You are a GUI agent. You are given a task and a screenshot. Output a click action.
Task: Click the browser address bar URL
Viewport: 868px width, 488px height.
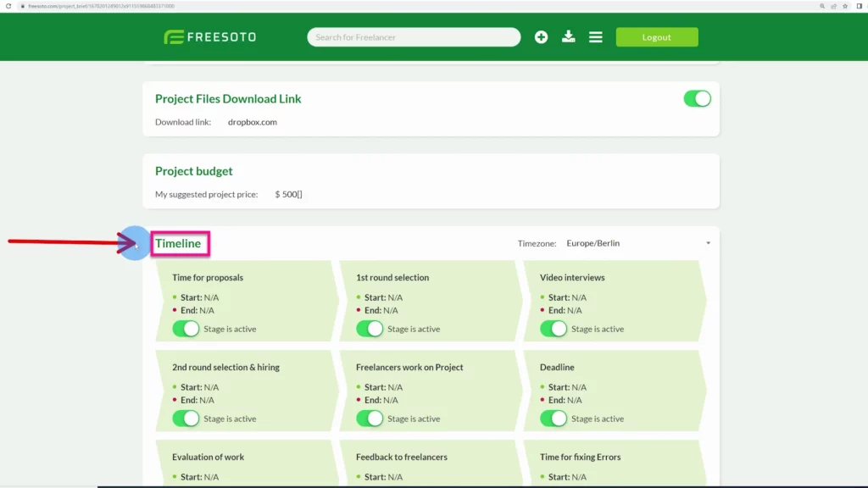tap(102, 6)
